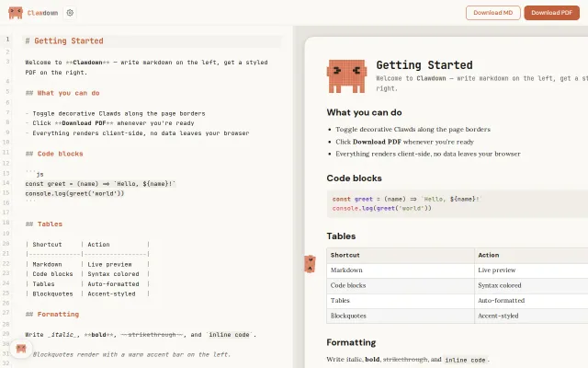Click line number 1 in the gutter
The image size is (588, 368).
7,39
